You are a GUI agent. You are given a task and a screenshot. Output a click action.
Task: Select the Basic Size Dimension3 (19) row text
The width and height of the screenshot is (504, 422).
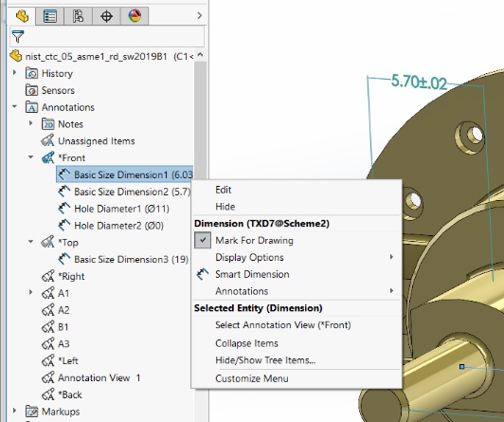(131, 259)
